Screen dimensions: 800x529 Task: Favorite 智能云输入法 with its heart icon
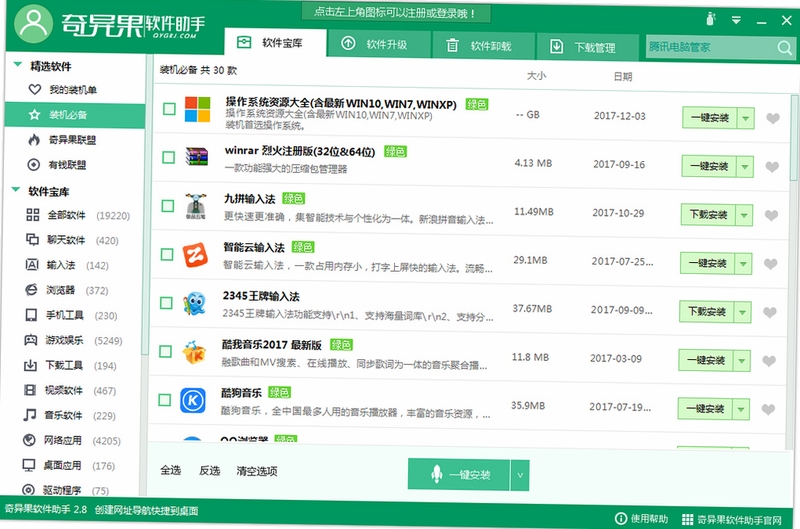pos(770,264)
